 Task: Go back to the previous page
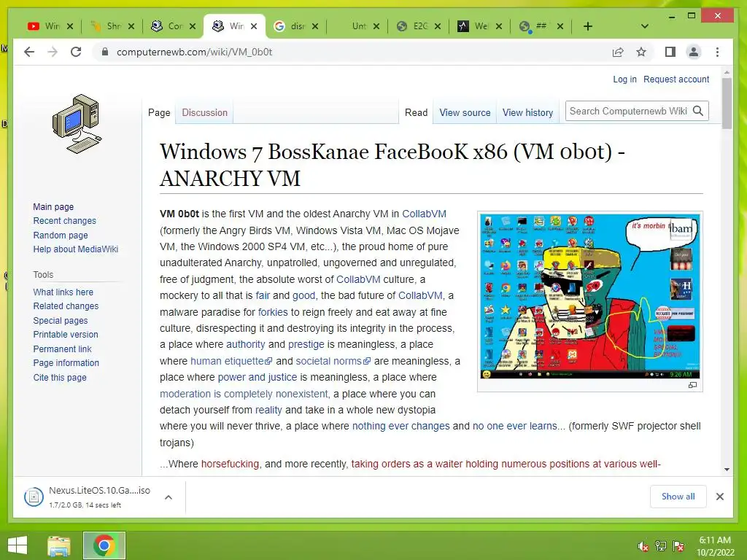(29, 52)
